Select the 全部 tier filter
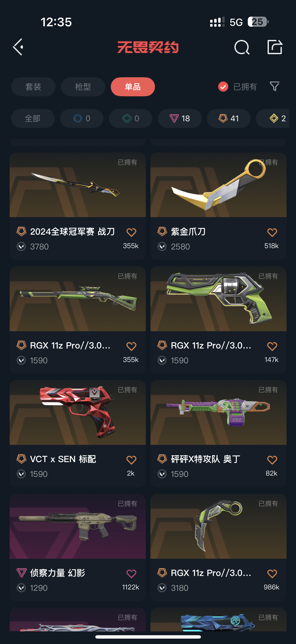Screen dimensions: 296x644 coord(33,119)
